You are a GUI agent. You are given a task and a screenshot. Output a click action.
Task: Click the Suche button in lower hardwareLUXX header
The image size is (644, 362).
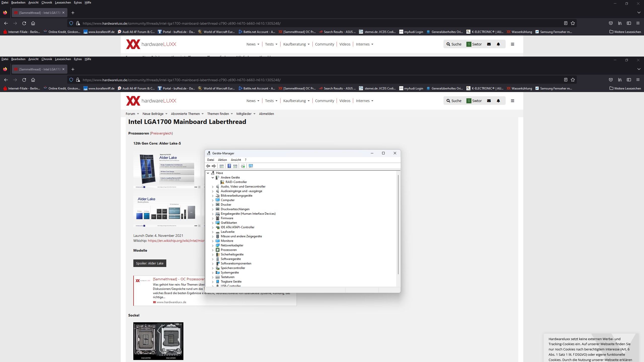pyautogui.click(x=454, y=101)
